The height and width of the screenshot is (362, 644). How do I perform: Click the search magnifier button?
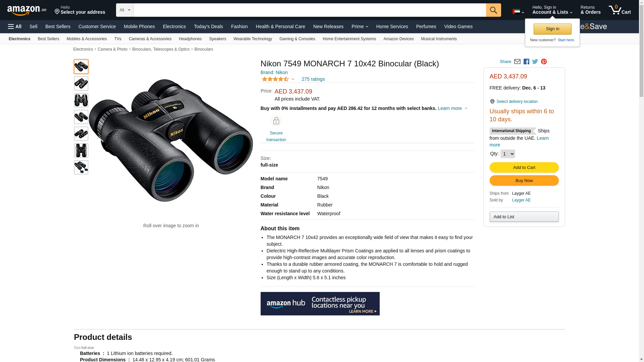click(x=493, y=10)
